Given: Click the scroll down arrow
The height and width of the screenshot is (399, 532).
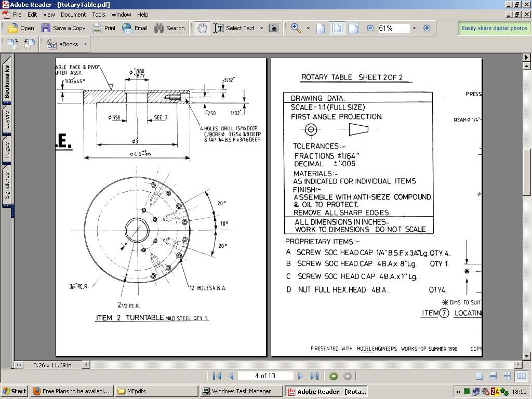Looking at the screenshot, I should click(x=526, y=356).
